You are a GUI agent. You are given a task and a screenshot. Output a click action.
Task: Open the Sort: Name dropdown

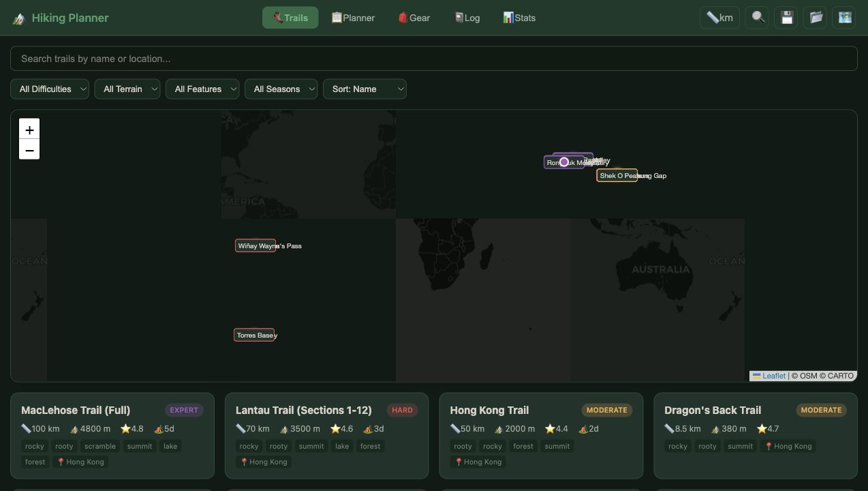point(365,89)
